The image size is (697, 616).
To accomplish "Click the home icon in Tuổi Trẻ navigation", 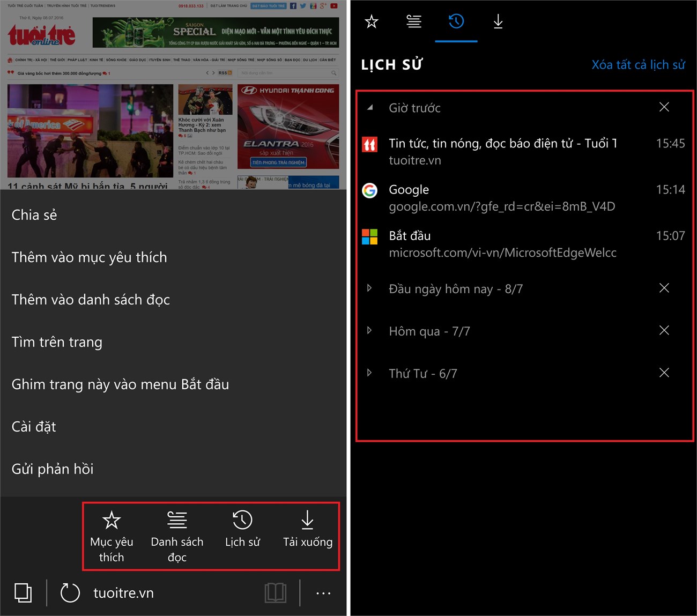I will click(x=10, y=60).
